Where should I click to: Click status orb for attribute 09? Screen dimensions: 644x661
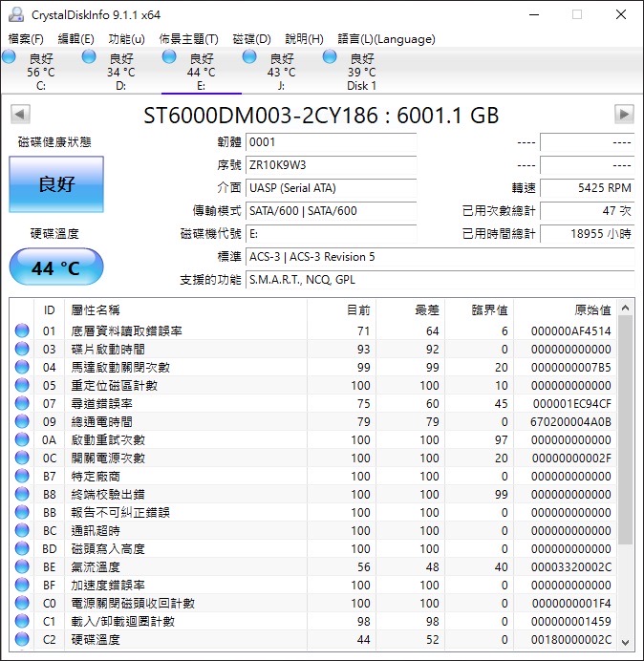[22, 421]
